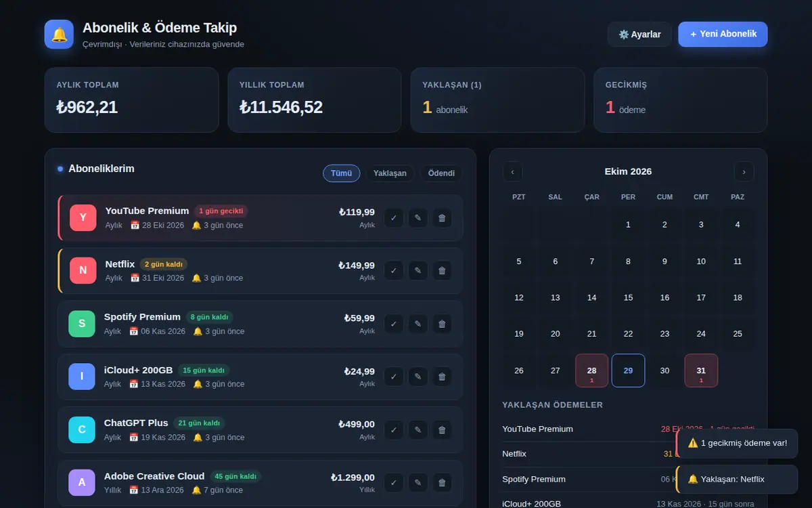Mark Adobe Creative Cloud as paid

[x=394, y=483]
